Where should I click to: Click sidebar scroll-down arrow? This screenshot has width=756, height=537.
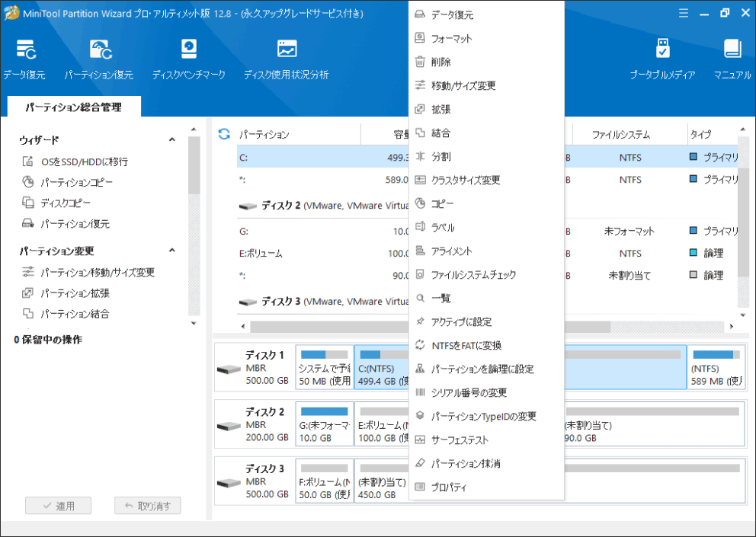click(x=194, y=324)
